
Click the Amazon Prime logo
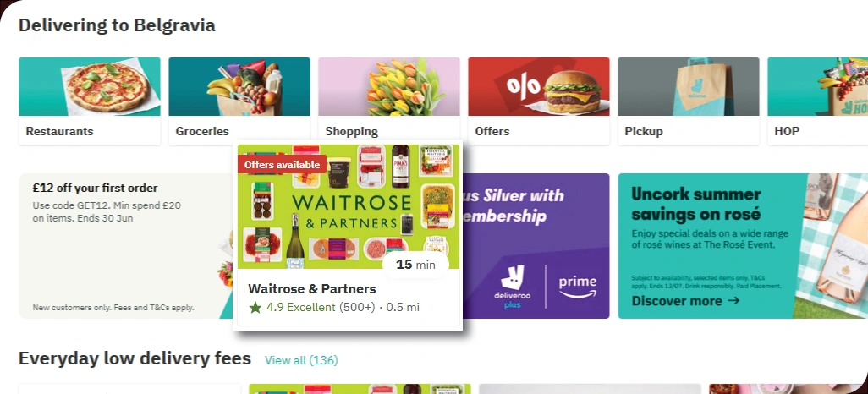pyautogui.click(x=577, y=287)
